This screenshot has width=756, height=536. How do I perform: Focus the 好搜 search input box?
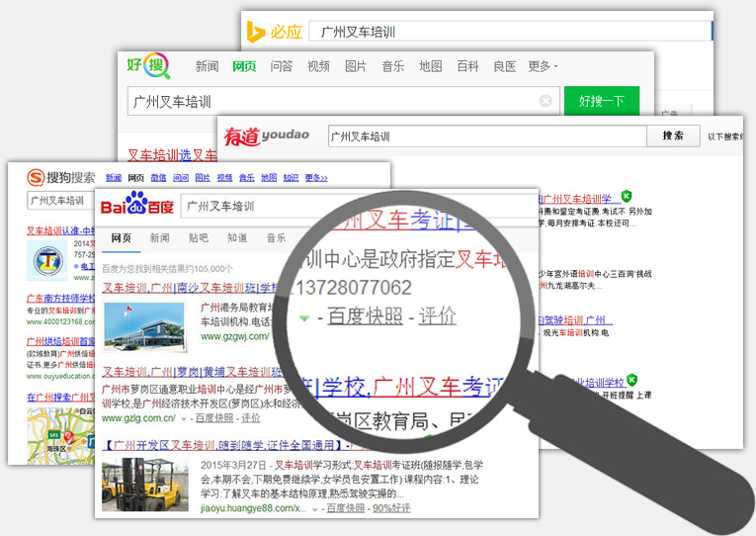click(343, 101)
